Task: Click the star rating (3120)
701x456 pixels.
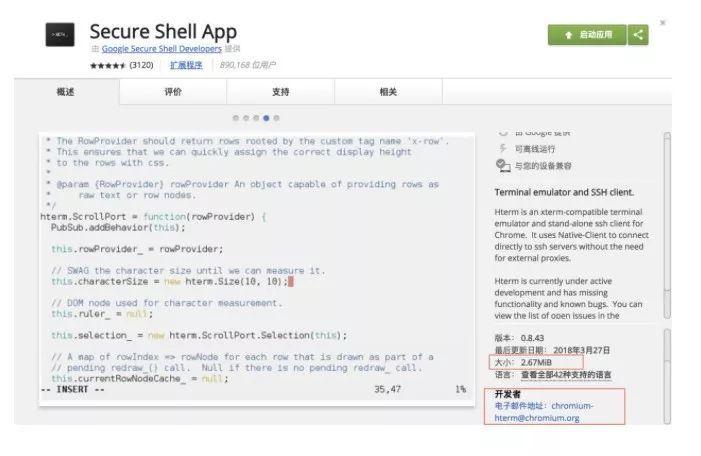Action: coord(122,65)
